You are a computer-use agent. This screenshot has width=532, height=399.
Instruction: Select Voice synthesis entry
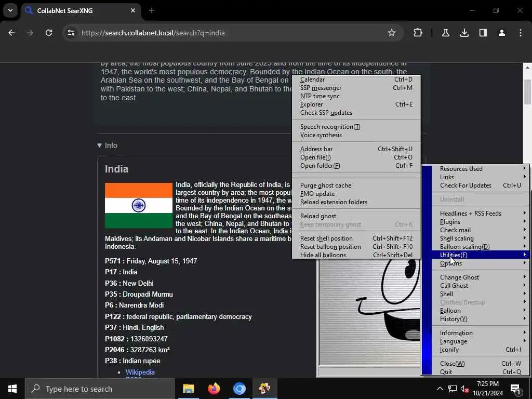[x=356, y=135]
